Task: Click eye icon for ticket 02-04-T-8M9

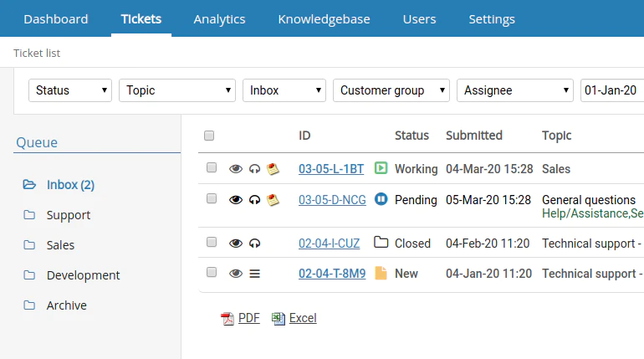Action: point(236,274)
